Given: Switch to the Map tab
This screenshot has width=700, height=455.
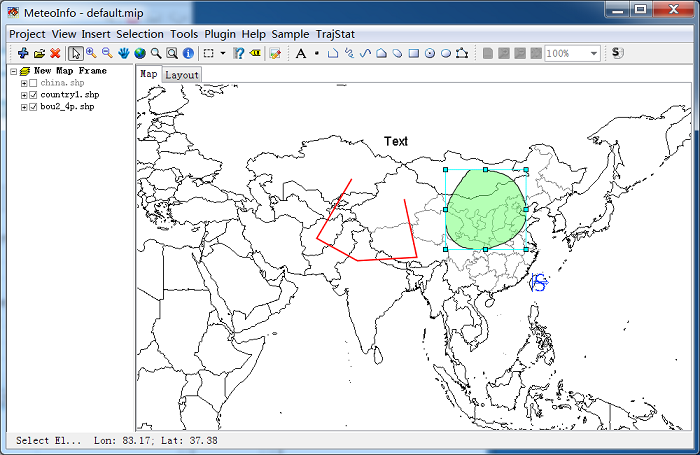Looking at the screenshot, I should tap(149, 74).
